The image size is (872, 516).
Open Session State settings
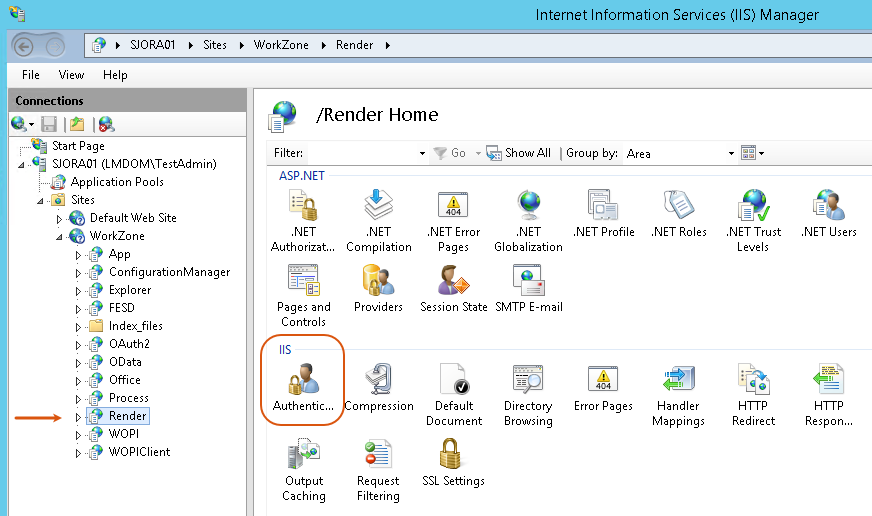[453, 289]
